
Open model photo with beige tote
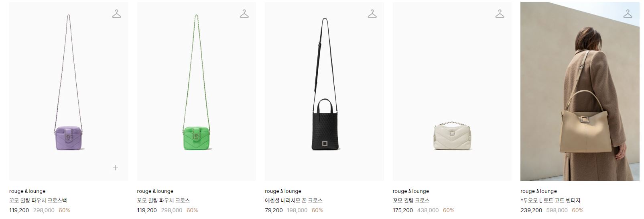(x=580, y=91)
